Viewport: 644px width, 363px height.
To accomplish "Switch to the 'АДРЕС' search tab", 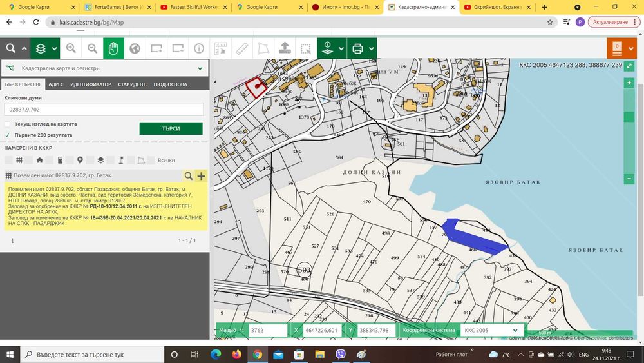I will click(x=56, y=84).
